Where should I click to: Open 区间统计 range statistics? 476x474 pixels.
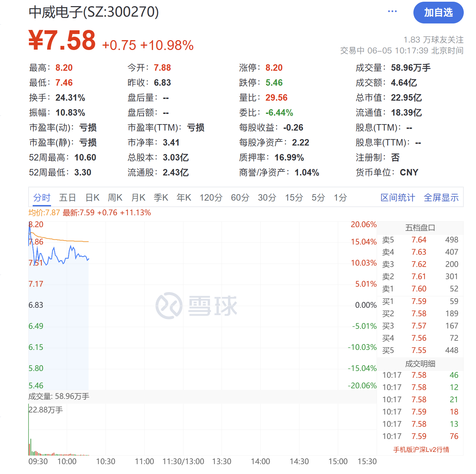click(398, 198)
